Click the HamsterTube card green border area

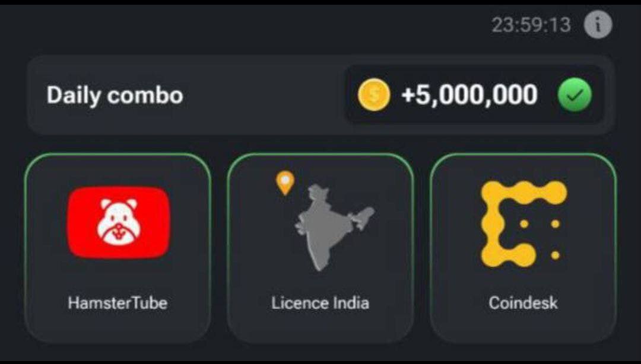pos(118,248)
